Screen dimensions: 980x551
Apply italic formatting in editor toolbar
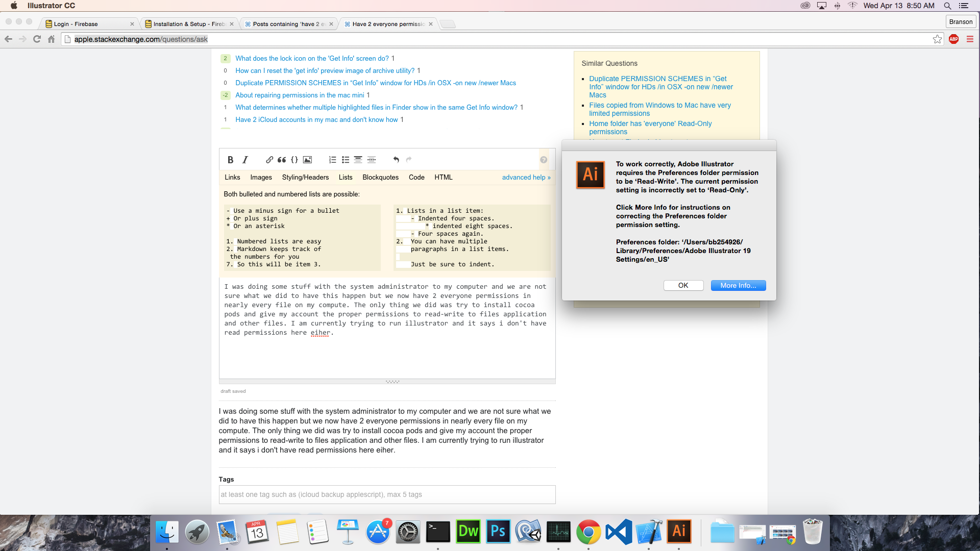click(245, 160)
